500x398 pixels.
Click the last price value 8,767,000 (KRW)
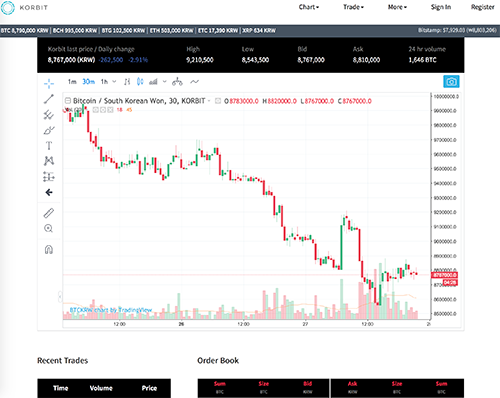pos(71,60)
